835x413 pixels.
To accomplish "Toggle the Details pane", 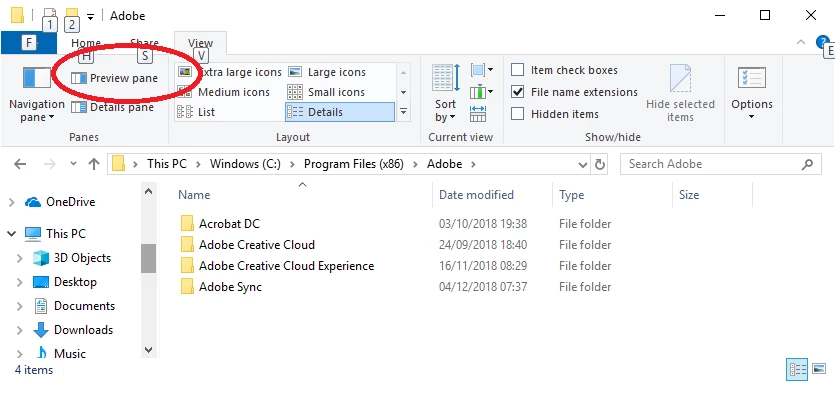I will tap(112, 108).
